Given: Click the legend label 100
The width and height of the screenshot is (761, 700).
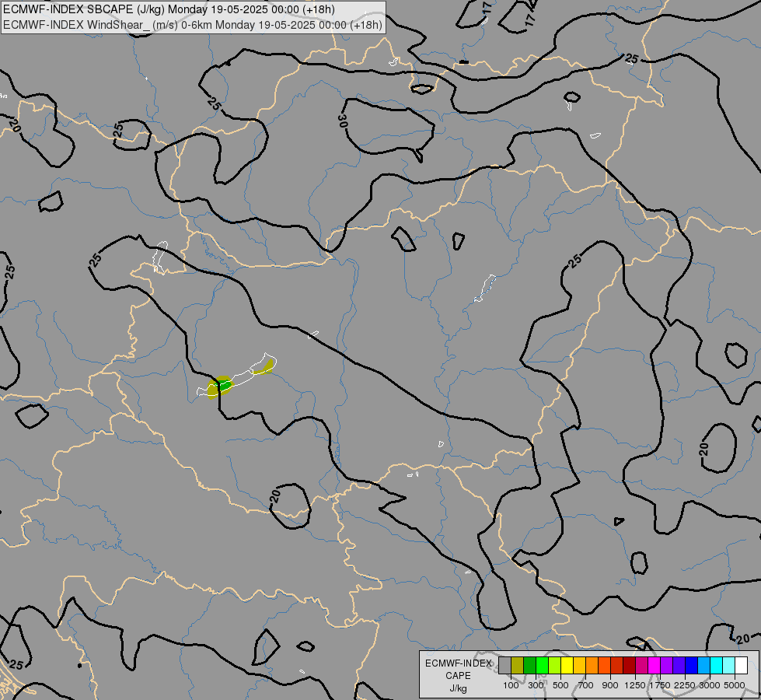Looking at the screenshot, I should (x=511, y=685).
